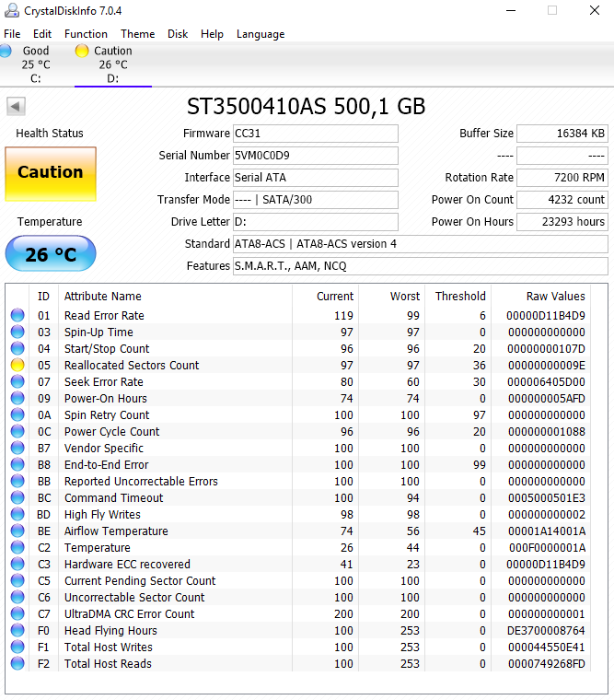Click status icon of Power Cycle Count row
This screenshot has height=700, width=614.
pyautogui.click(x=17, y=431)
